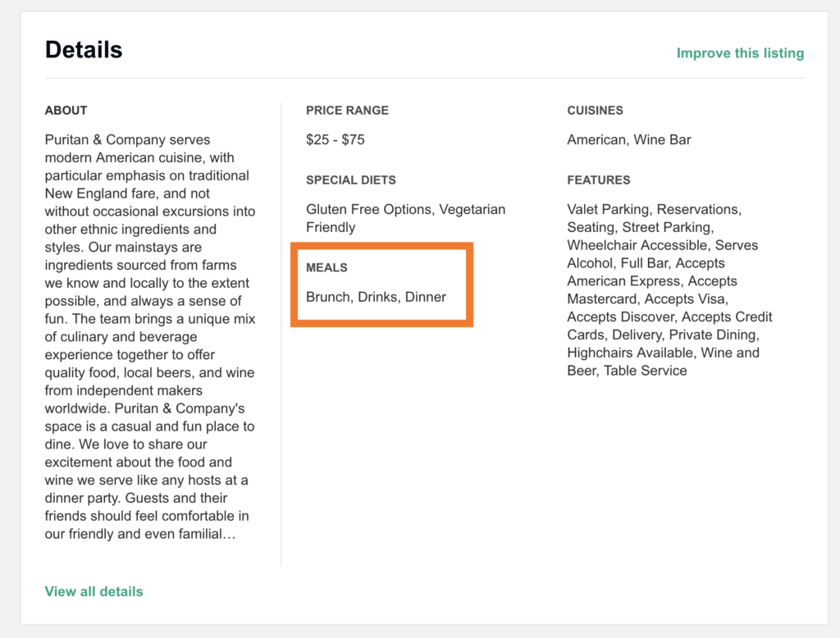Click the MEALS heading in highlighted box

[x=326, y=268]
